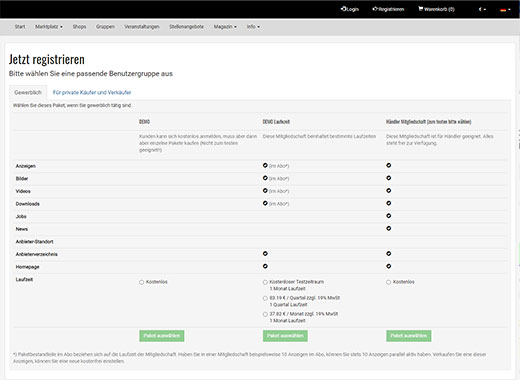Viewport: 520px width, 380px height.
Task: Click the Jobs row label
Action: point(21,217)
